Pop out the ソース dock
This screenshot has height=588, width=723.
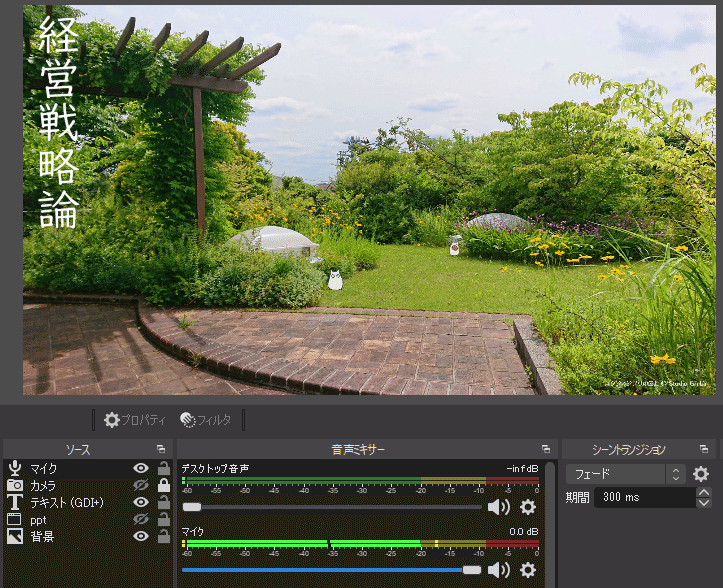tap(161, 449)
